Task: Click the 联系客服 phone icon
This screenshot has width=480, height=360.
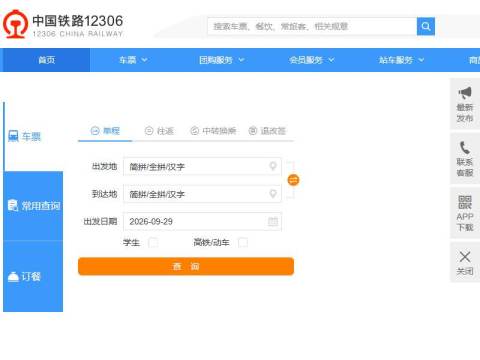Action: tap(465, 148)
